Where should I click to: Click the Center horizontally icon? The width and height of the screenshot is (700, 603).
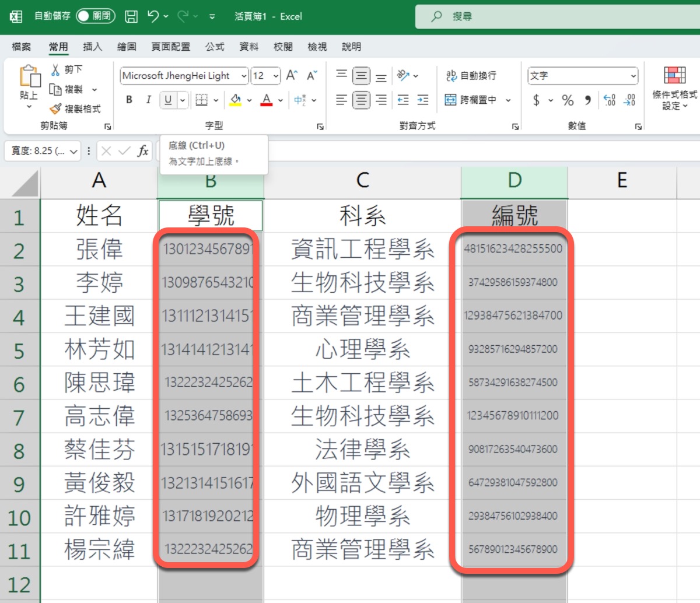click(x=362, y=100)
